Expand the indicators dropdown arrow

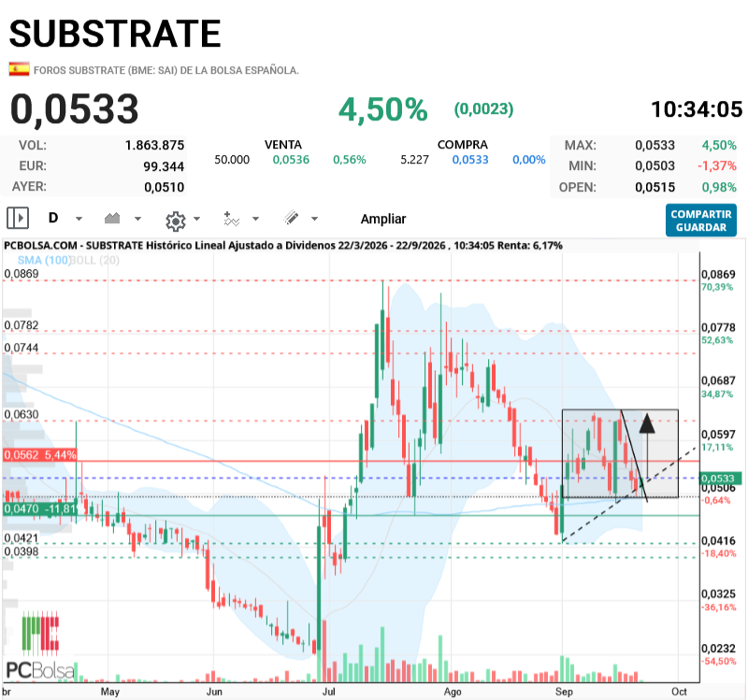(255, 219)
